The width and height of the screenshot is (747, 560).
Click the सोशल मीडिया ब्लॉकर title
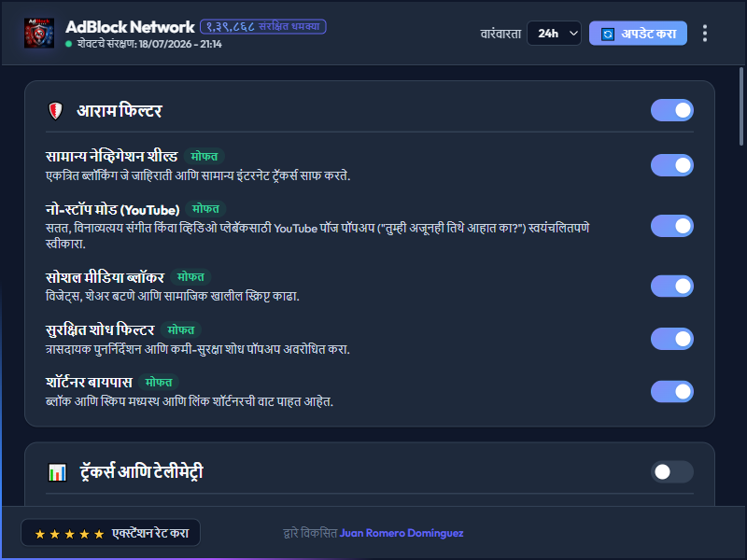[x=105, y=277]
